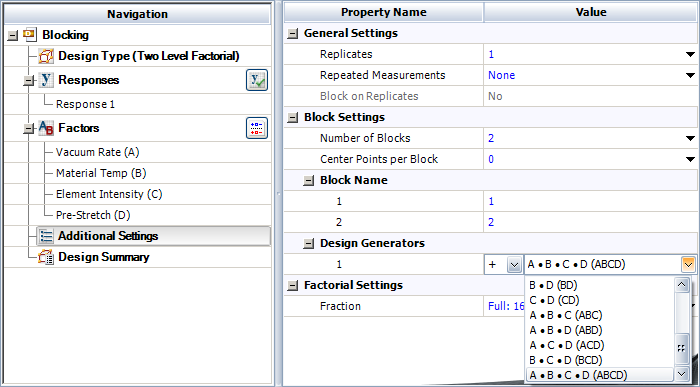Collapse the General Settings section
Screen dimensions: 700x387
(x=292, y=33)
